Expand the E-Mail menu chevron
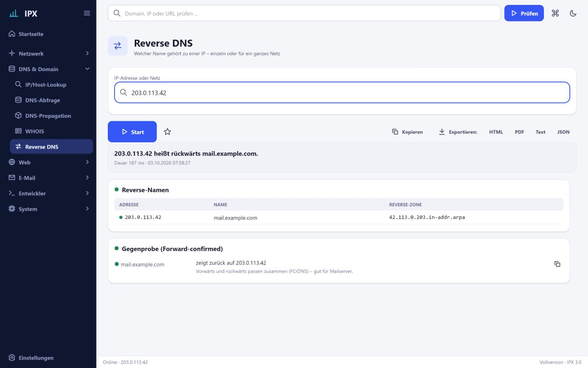 (87, 178)
